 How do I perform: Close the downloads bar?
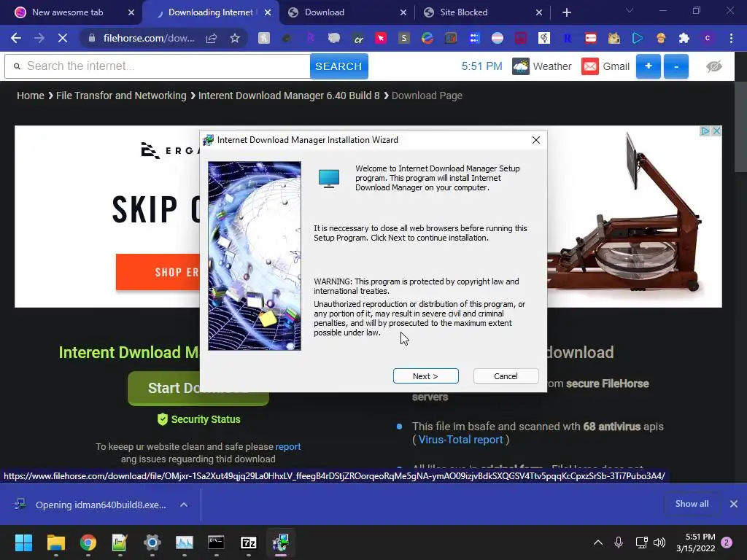[x=734, y=504]
